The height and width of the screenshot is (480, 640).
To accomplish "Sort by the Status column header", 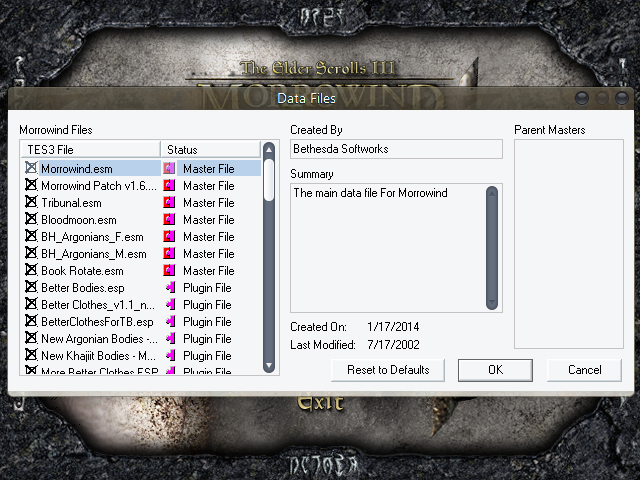I will [x=211, y=149].
